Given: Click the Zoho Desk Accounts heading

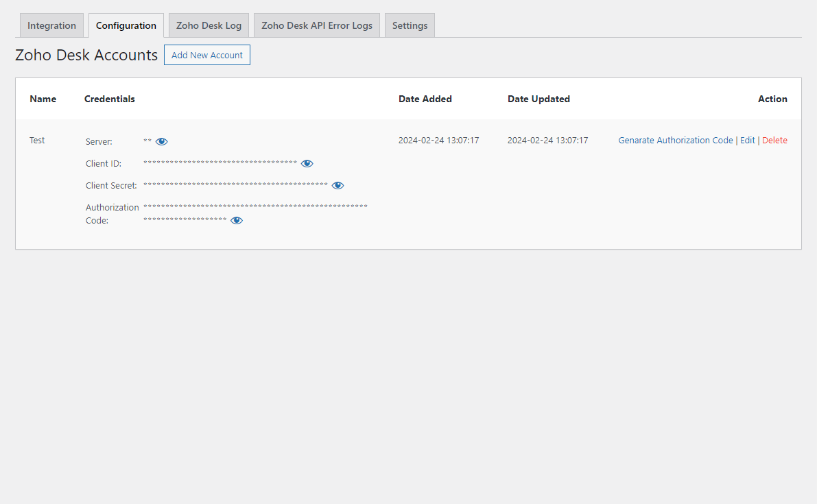Looking at the screenshot, I should tap(86, 55).
